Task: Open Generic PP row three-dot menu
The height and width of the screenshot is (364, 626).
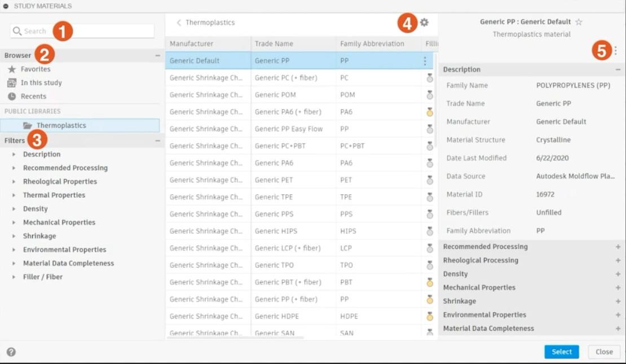Action: [x=425, y=61]
